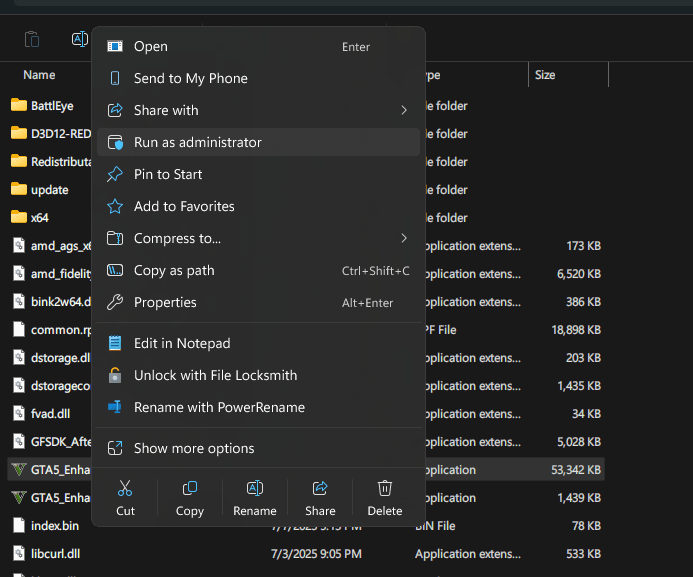This screenshot has height=577, width=693.
Task: Pin the application to Start
Action: (x=168, y=174)
